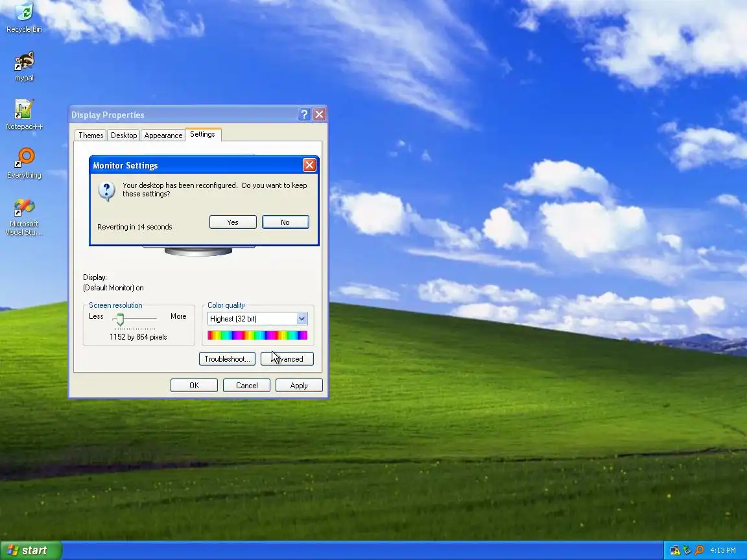Click Yes to keep the display settings
This screenshot has width=747, height=560.
pos(233,222)
